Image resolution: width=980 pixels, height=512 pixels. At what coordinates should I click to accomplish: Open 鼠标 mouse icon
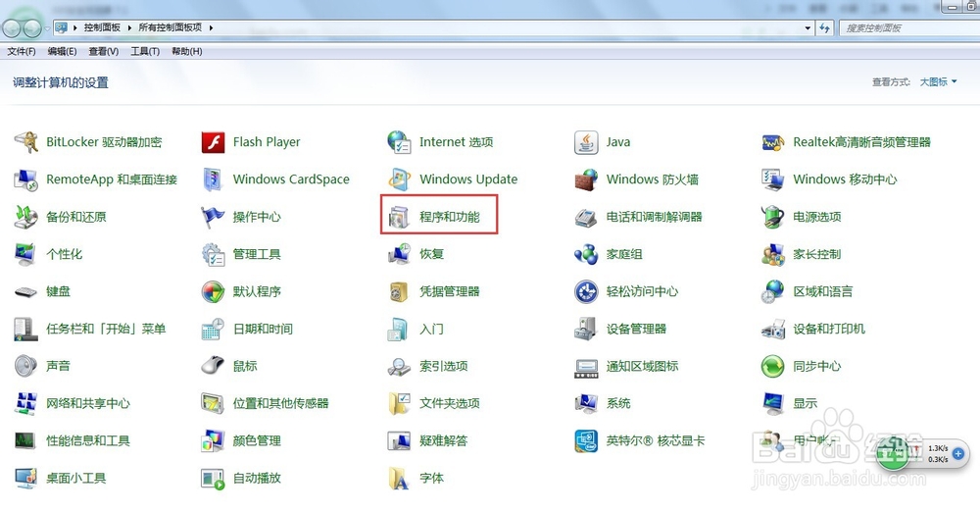point(213,366)
